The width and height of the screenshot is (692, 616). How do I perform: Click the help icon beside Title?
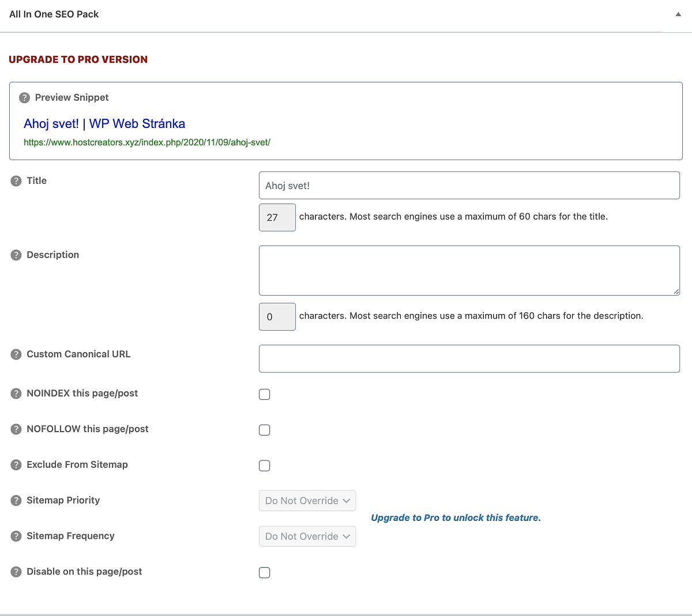(x=16, y=181)
